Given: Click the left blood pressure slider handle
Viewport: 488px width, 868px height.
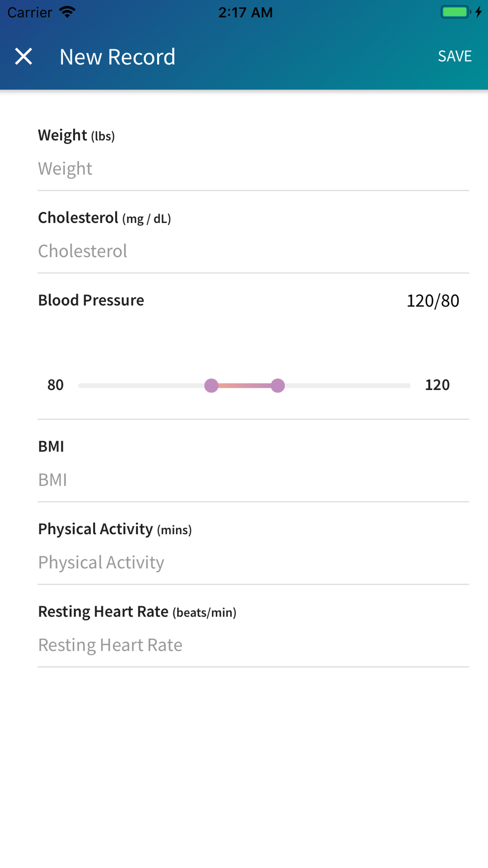Looking at the screenshot, I should 211,386.
